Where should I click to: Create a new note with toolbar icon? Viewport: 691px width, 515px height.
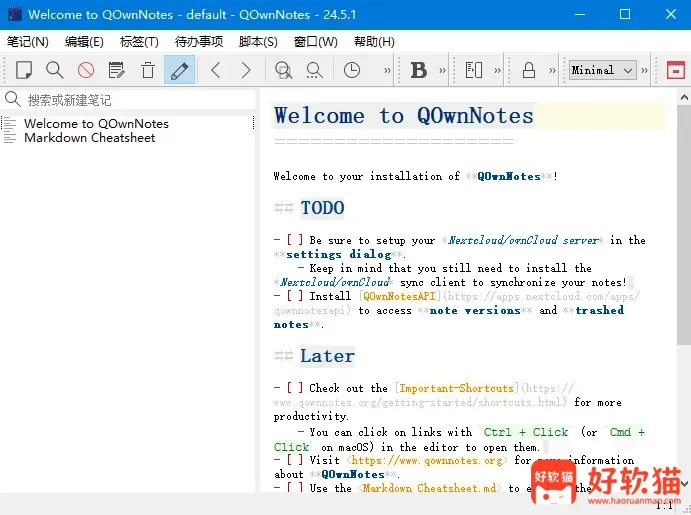coord(24,70)
